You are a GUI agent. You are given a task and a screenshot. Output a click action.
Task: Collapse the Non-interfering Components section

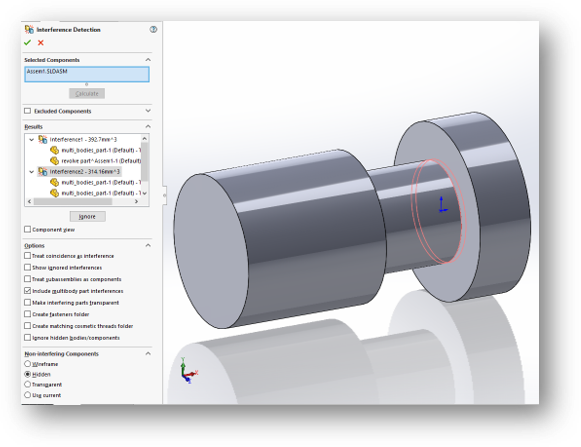click(x=148, y=354)
